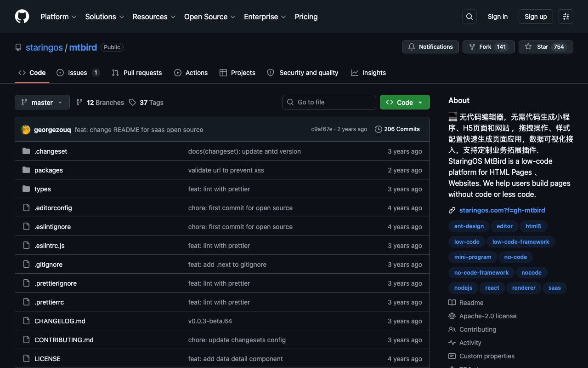Open the staringos.com?f=gh-mtbird website link
Viewport: 588px width, 368px height.
click(502, 210)
